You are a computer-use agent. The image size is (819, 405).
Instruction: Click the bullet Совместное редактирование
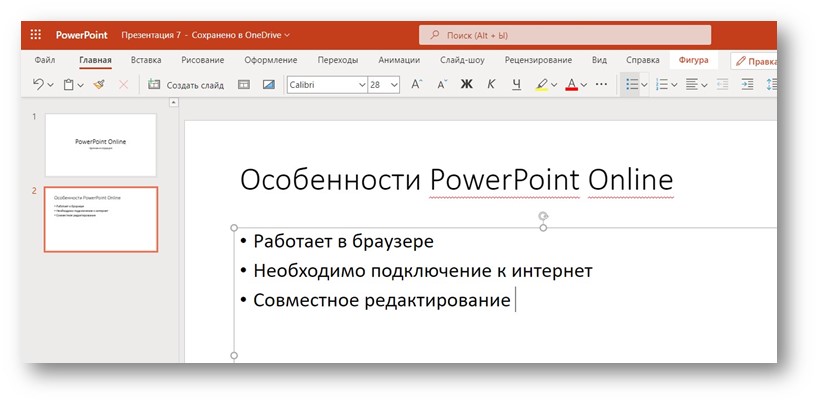point(382,300)
